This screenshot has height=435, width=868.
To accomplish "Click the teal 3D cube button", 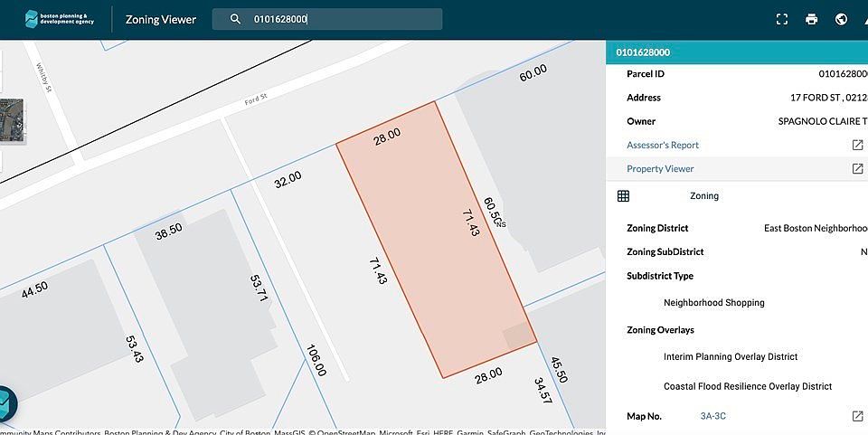I will 5,404.
